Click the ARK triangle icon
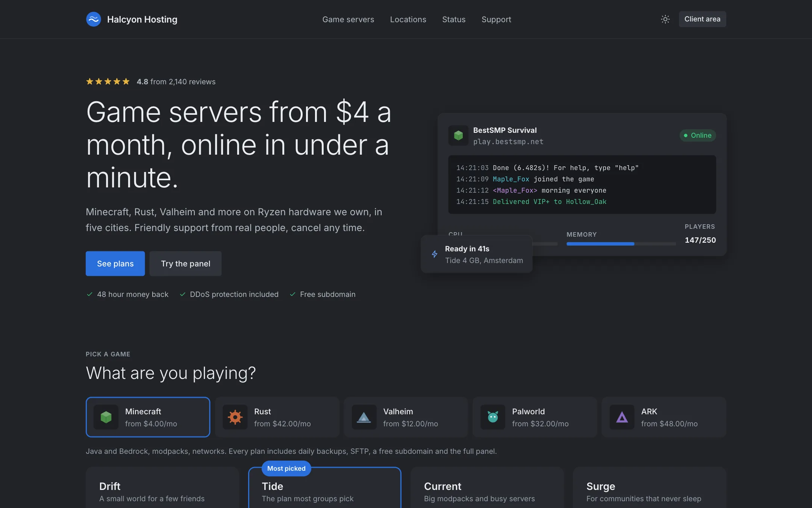Viewport: 812px width, 508px height. 622,417
